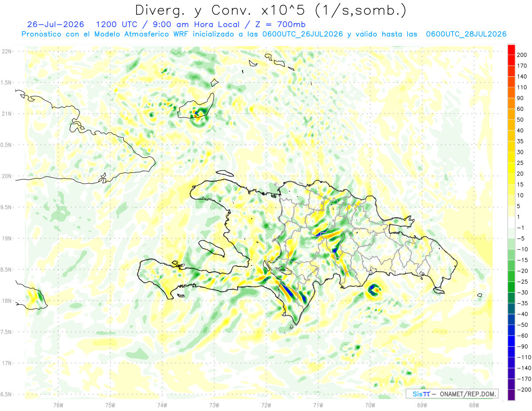This screenshot has width=532, height=411.
Task: Click the positive '200' colorbar value
Action: 522,55
